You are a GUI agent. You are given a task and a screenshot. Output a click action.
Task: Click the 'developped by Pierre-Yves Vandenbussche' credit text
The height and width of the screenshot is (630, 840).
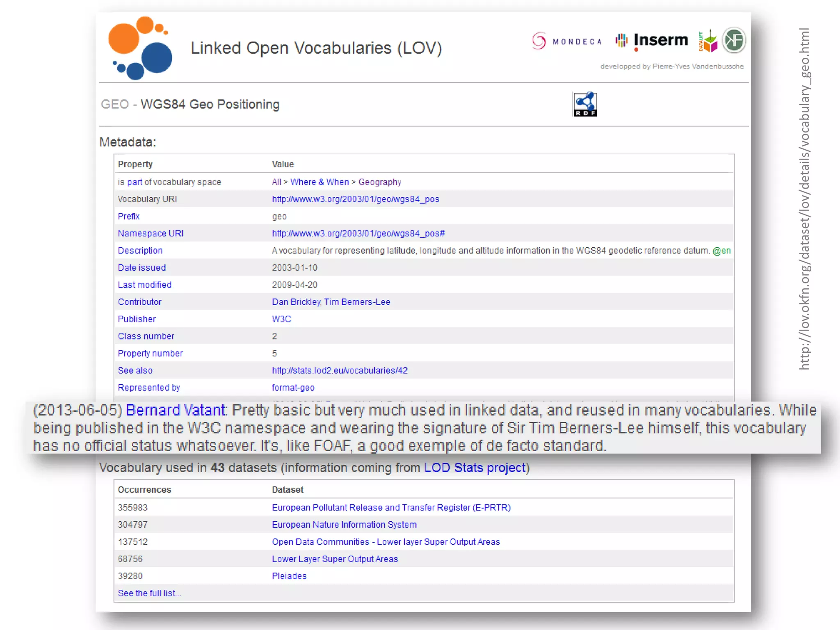coord(672,66)
